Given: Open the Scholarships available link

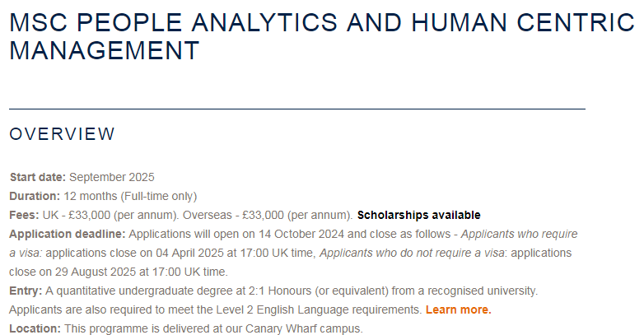Looking at the screenshot, I should coord(418,215).
